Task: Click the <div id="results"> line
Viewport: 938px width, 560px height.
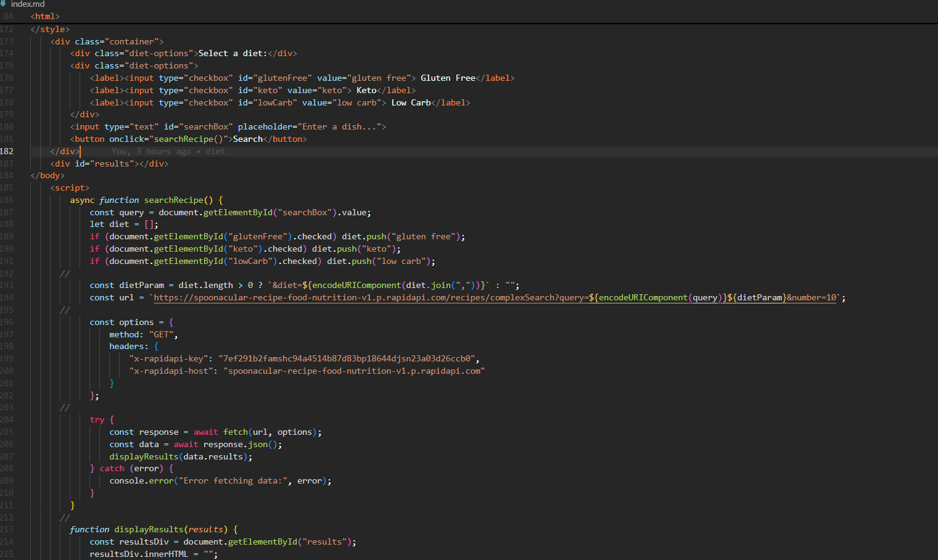Action: (109, 164)
